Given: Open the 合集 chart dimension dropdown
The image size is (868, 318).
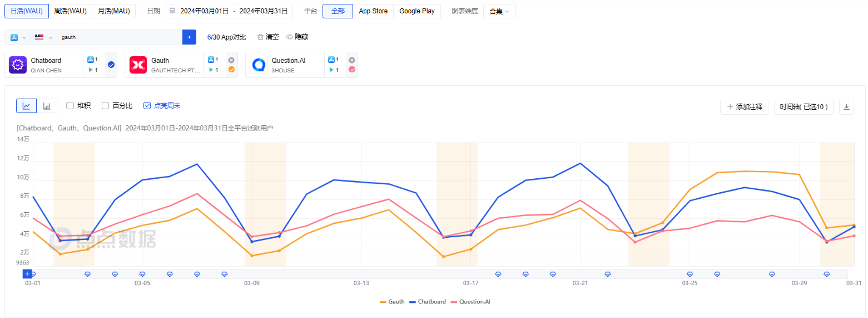Looking at the screenshot, I should [x=499, y=11].
